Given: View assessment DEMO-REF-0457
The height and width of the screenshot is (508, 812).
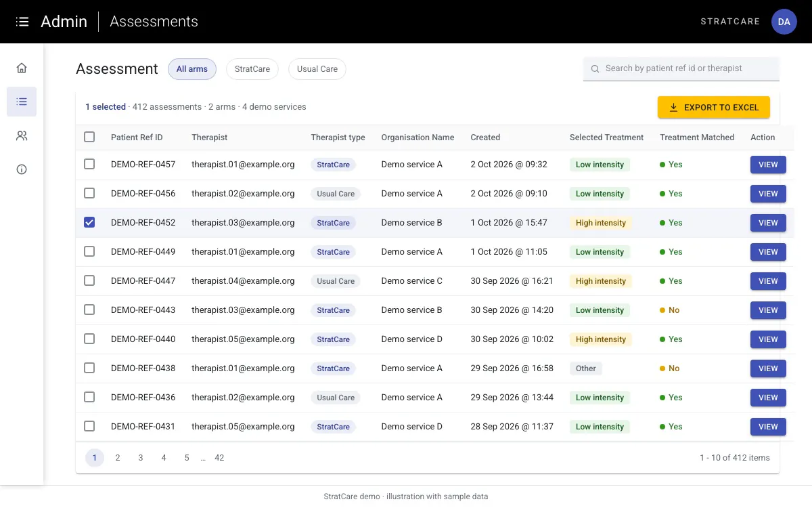Looking at the screenshot, I should click(x=768, y=165).
